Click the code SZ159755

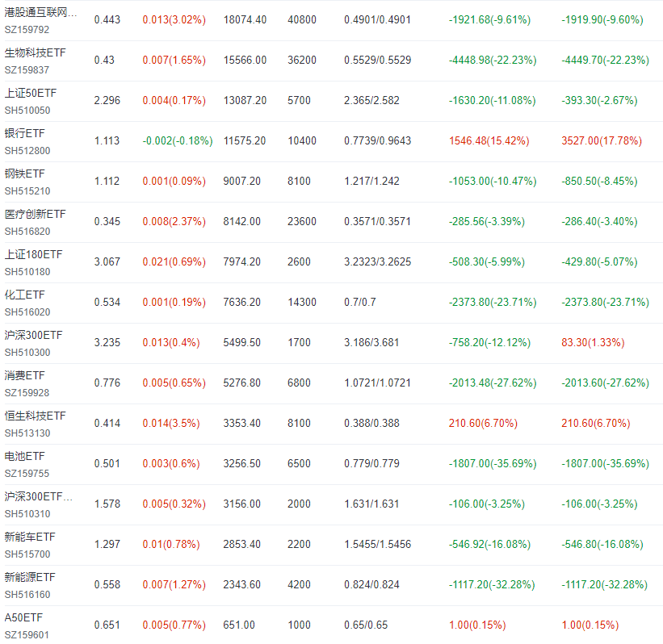point(27,474)
